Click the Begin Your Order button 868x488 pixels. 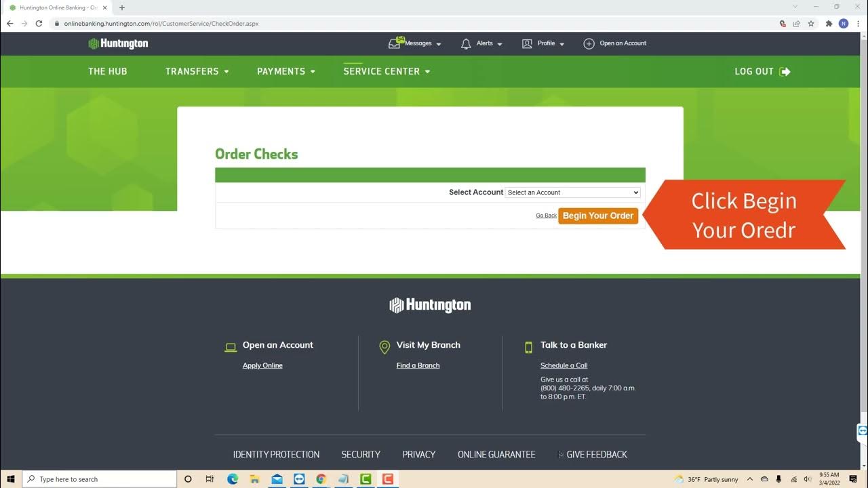598,216
